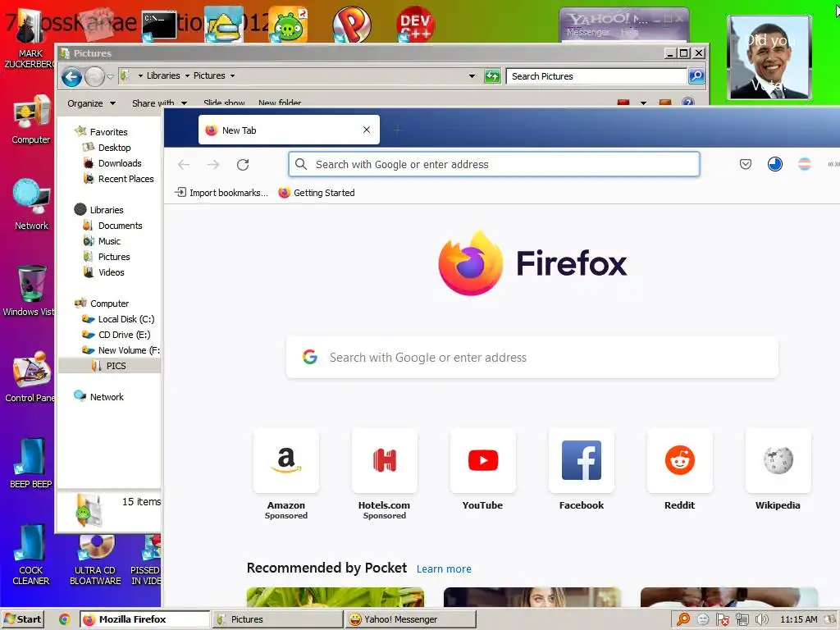Click the taskbar clock showing 11:15 AM
Image resolution: width=840 pixels, height=630 pixels.
799,619
